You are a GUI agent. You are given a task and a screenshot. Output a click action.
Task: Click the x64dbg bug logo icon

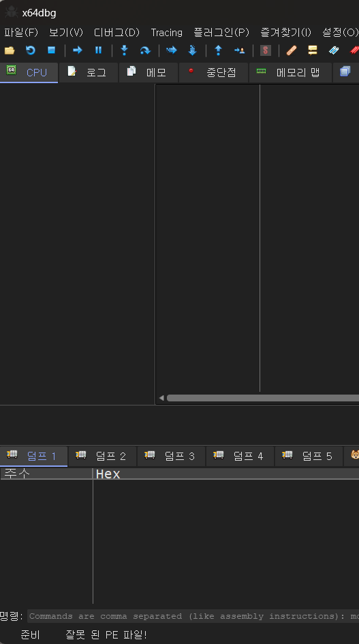[11, 12]
